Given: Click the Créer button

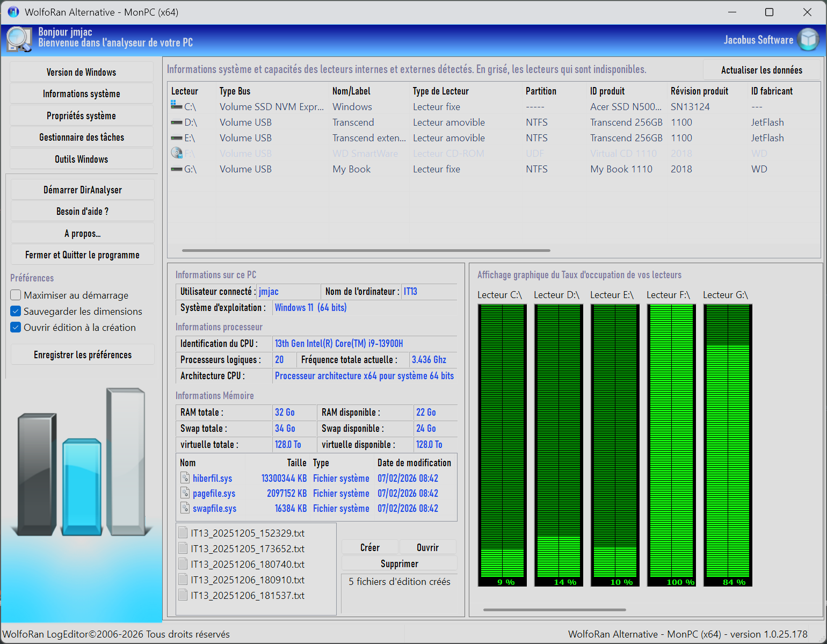Looking at the screenshot, I should (x=370, y=547).
